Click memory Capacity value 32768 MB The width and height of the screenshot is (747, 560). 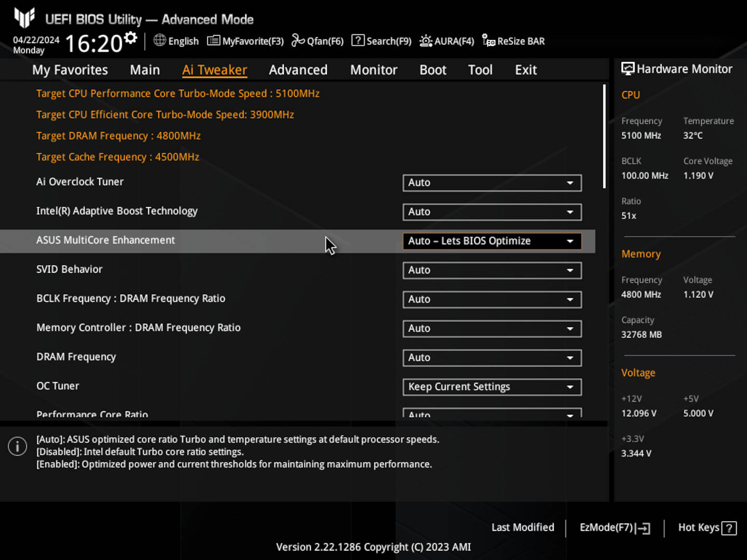click(x=642, y=335)
